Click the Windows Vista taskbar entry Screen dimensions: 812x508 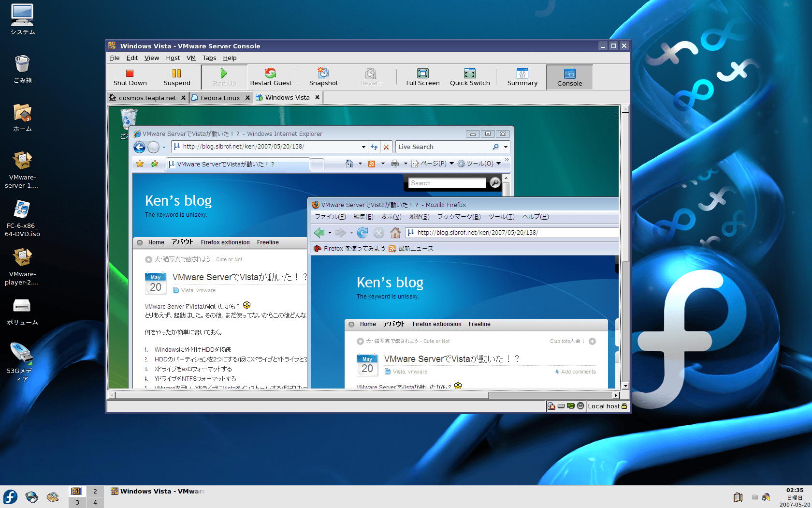click(x=158, y=491)
